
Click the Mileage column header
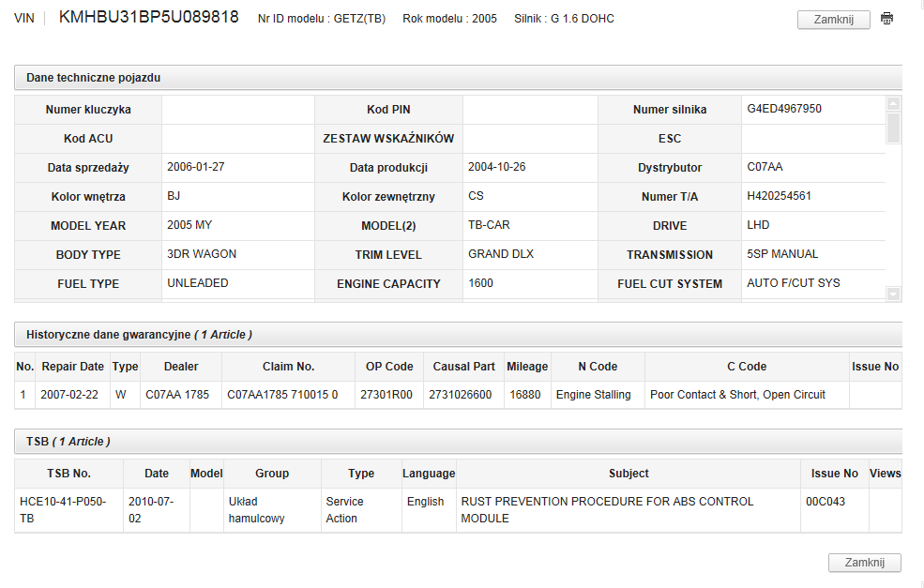click(527, 367)
